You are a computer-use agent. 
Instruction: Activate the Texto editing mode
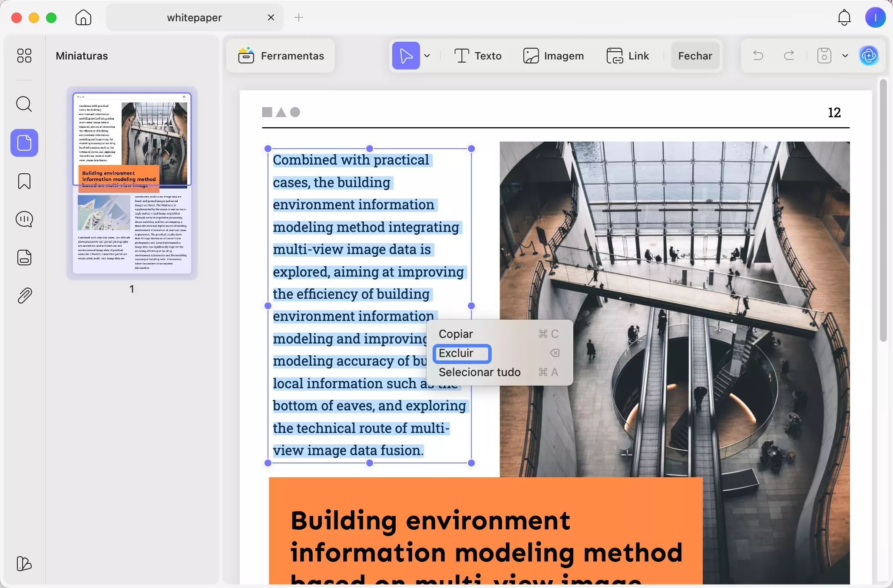click(x=477, y=56)
